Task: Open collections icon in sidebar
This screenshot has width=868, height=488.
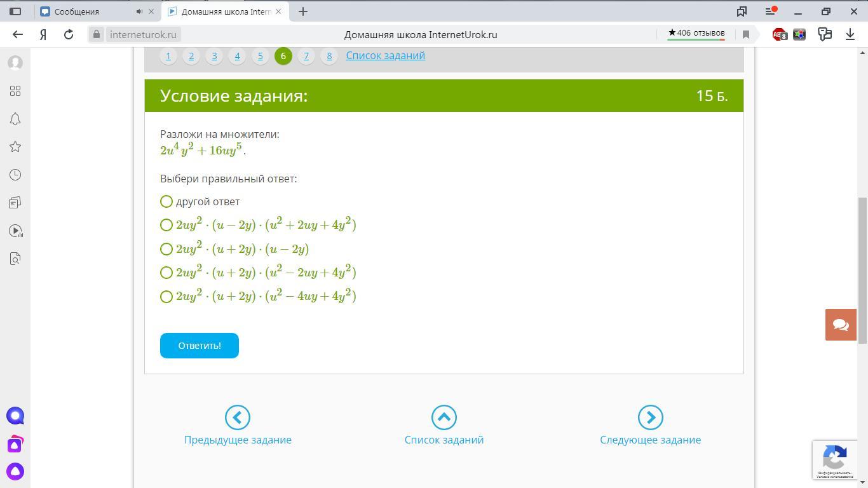Action: [15, 203]
